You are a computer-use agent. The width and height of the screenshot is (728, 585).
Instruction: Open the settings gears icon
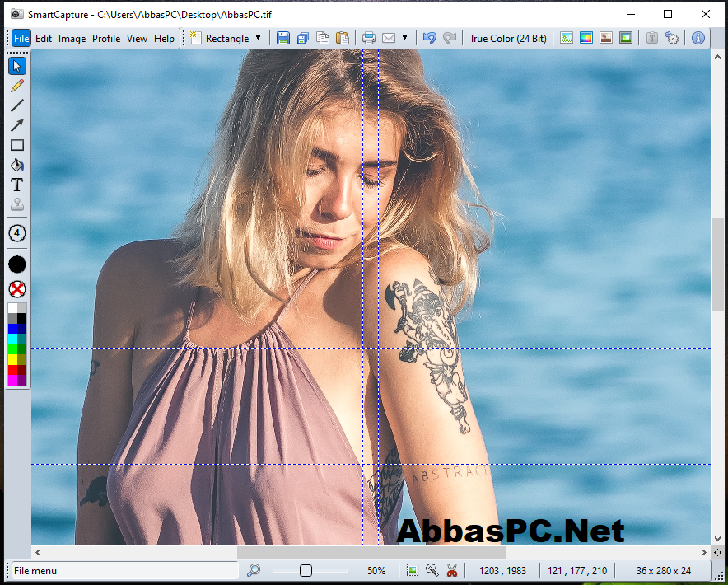672,38
